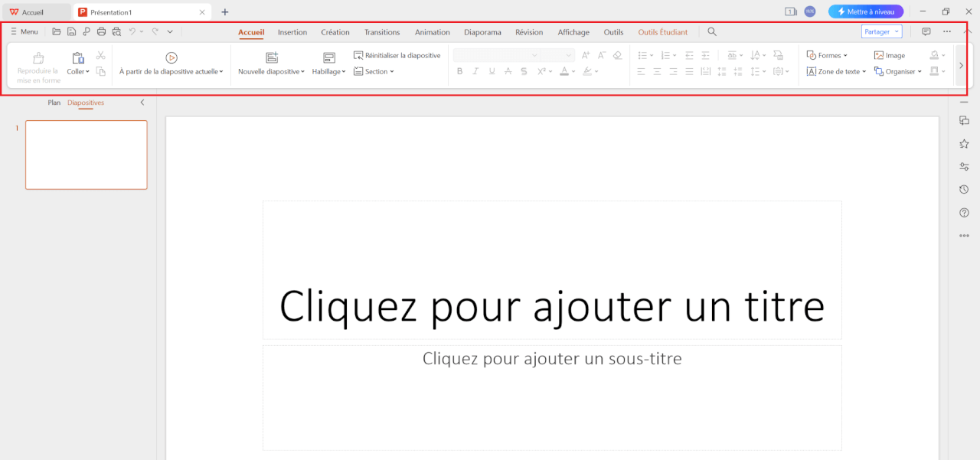Open the font color picker
The width and height of the screenshot is (980, 460).
567,70
